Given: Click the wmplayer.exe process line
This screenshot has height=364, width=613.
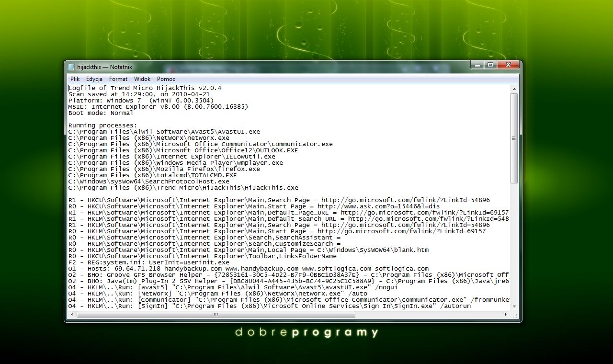Looking at the screenshot, I should tap(175, 163).
